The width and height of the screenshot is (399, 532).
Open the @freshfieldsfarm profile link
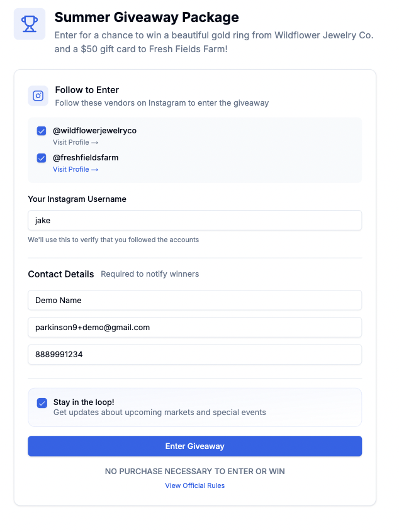pyautogui.click(x=71, y=169)
